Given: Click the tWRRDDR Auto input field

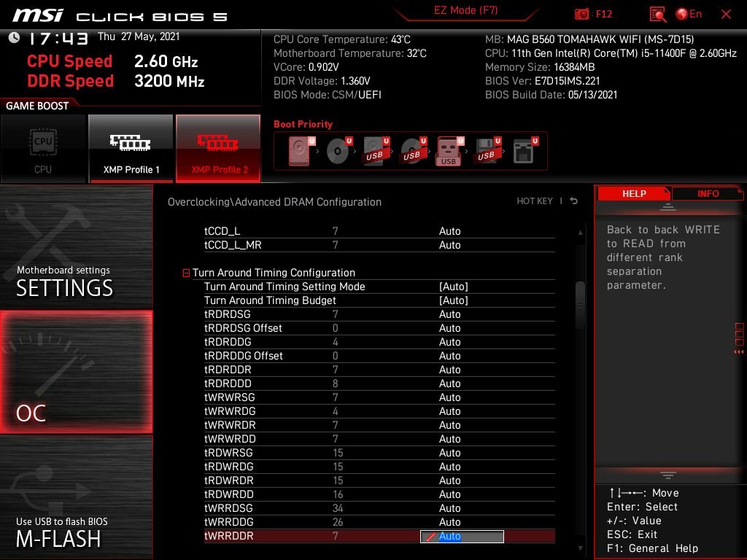Looking at the screenshot, I should (x=462, y=536).
